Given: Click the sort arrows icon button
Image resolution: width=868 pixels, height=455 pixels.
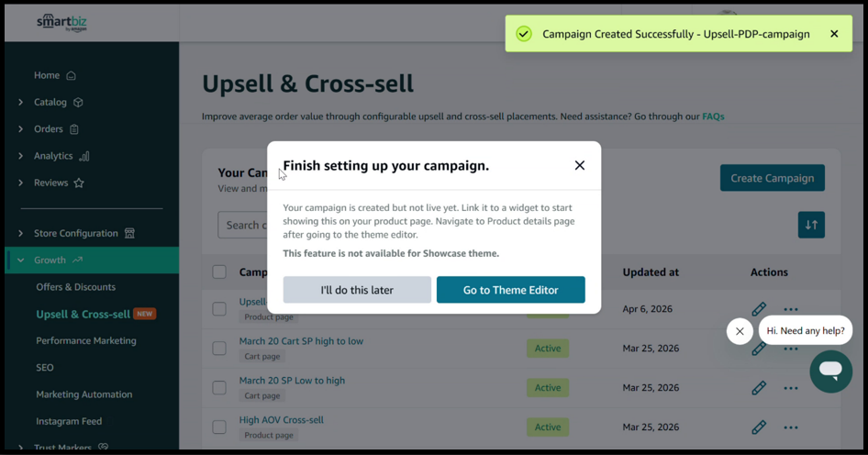Looking at the screenshot, I should [x=811, y=225].
